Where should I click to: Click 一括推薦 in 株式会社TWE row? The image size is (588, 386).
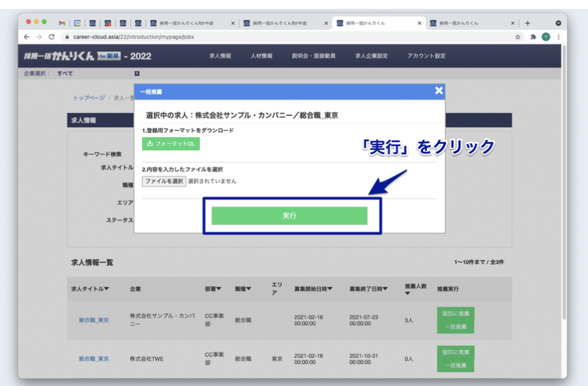(456, 366)
